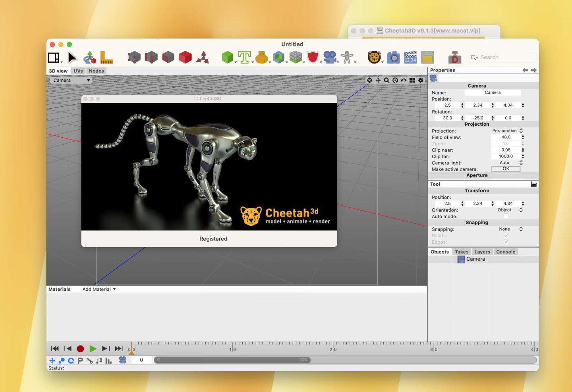
Task: Toggle the bone keyframe filter icon
Action: click(x=90, y=360)
